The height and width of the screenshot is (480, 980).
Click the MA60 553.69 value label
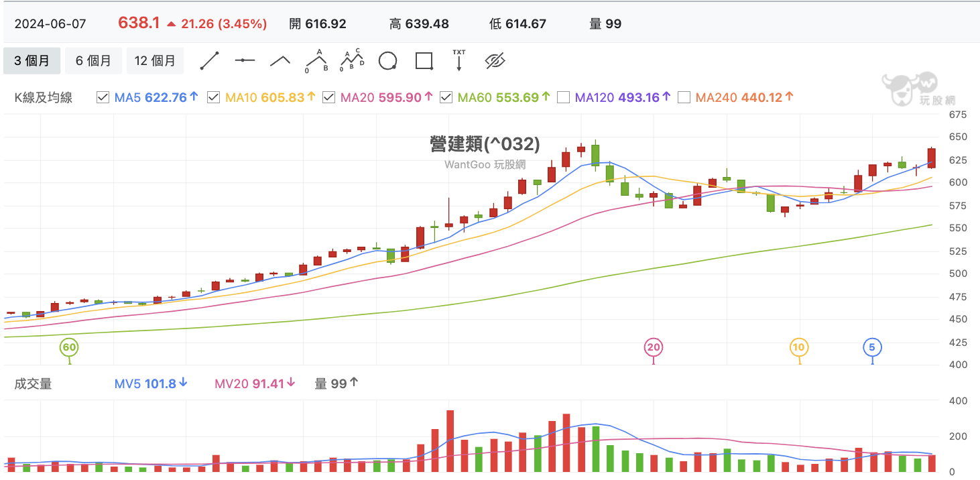[x=505, y=97]
